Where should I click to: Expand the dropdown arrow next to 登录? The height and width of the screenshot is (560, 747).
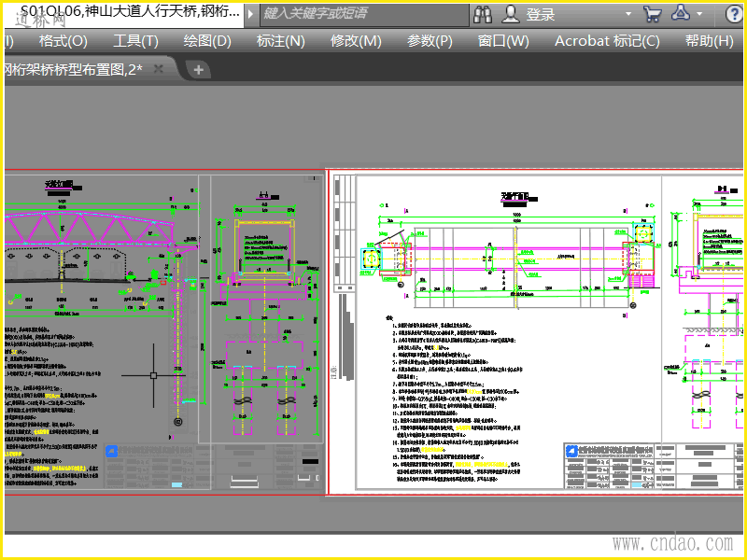(x=628, y=13)
